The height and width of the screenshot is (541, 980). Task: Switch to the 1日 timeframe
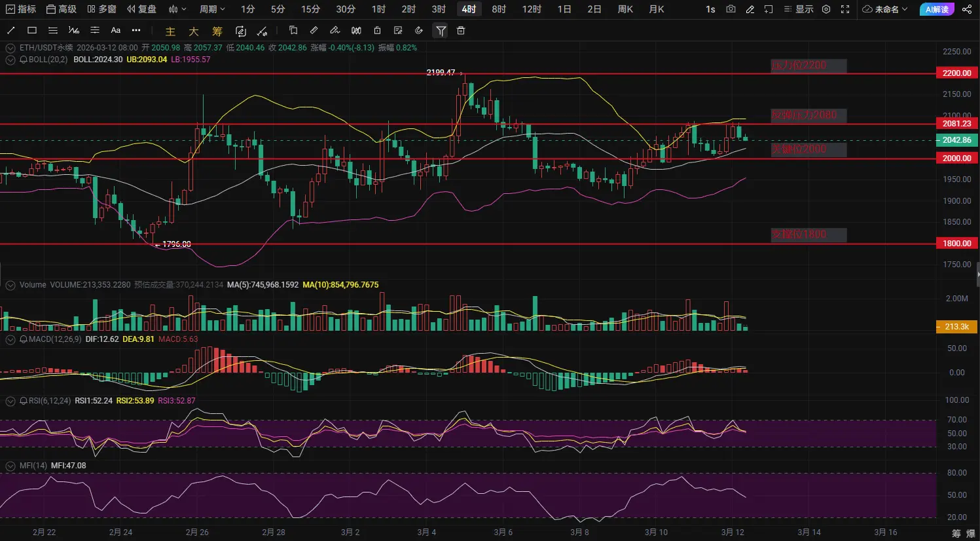click(x=564, y=9)
